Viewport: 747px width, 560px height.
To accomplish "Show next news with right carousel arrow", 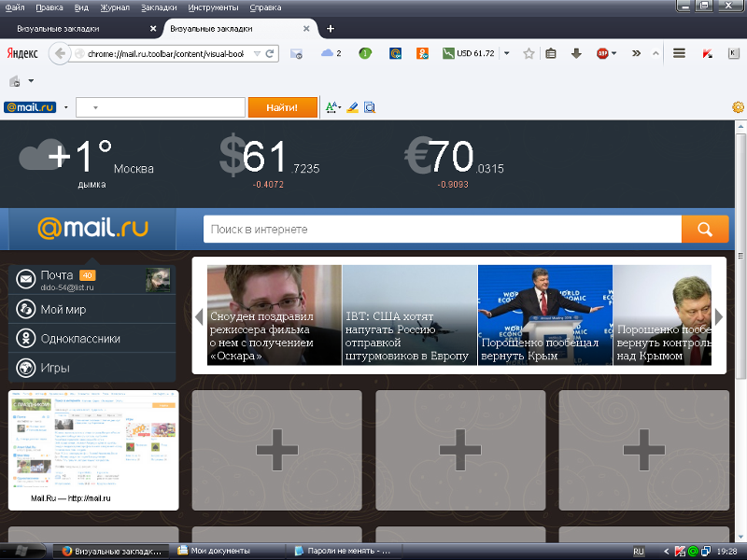I will [x=719, y=316].
